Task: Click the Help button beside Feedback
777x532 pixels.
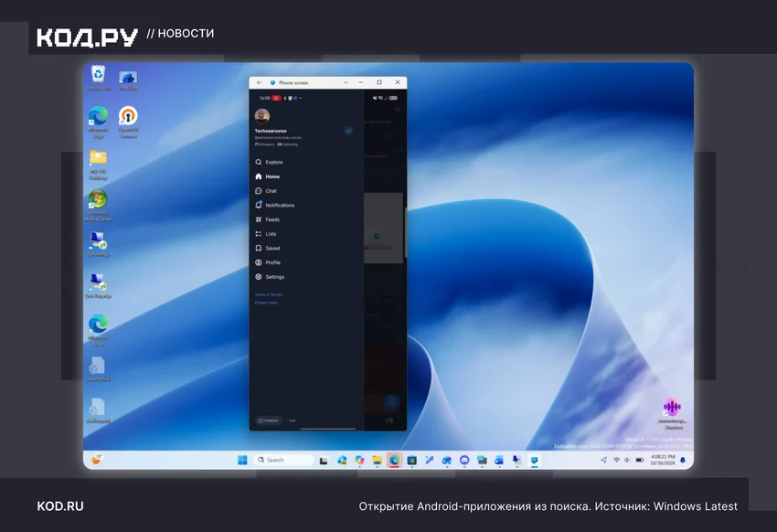Action: [292, 420]
